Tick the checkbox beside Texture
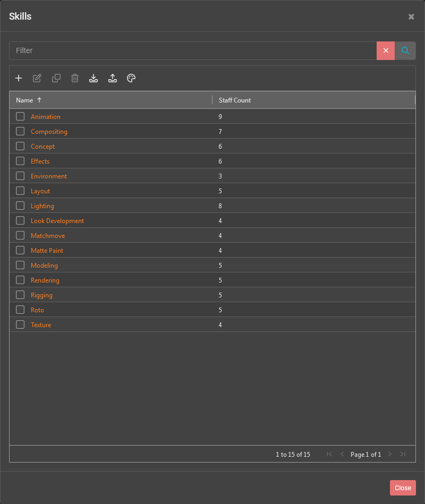 pos(20,324)
